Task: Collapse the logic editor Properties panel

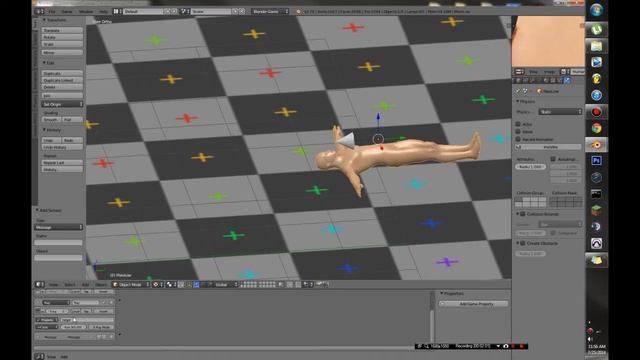Action: [442, 293]
